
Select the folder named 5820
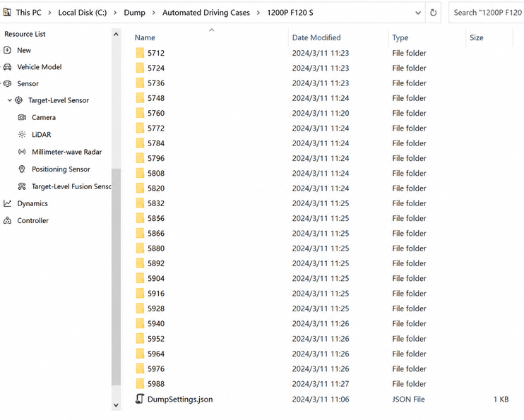pos(156,188)
